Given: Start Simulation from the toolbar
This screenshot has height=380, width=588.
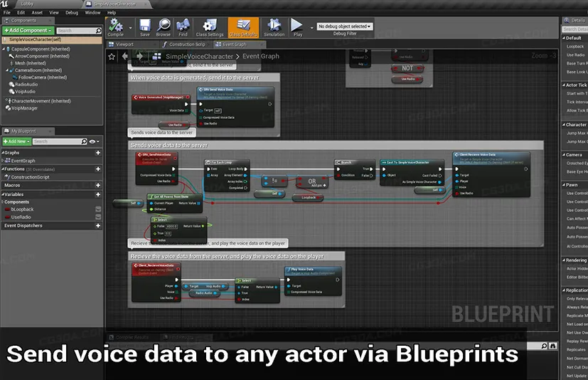Looking at the screenshot, I should pos(274,28).
